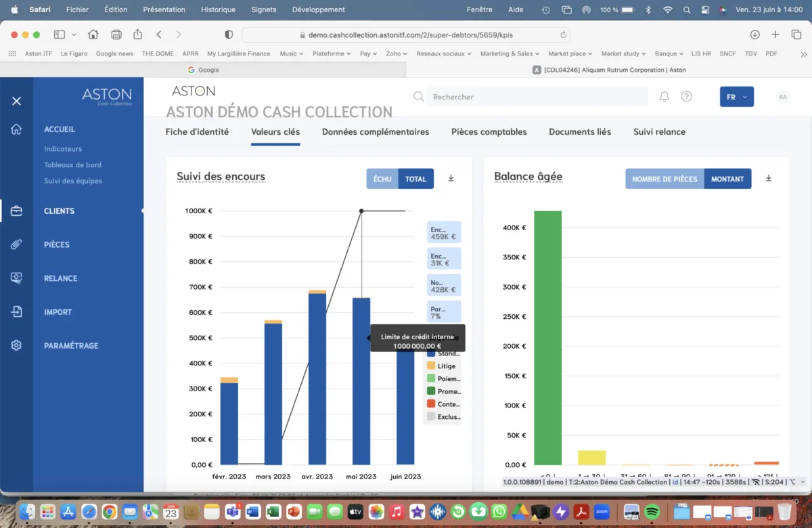
Task: Switch to Pièces comptables tab
Action: pos(489,132)
